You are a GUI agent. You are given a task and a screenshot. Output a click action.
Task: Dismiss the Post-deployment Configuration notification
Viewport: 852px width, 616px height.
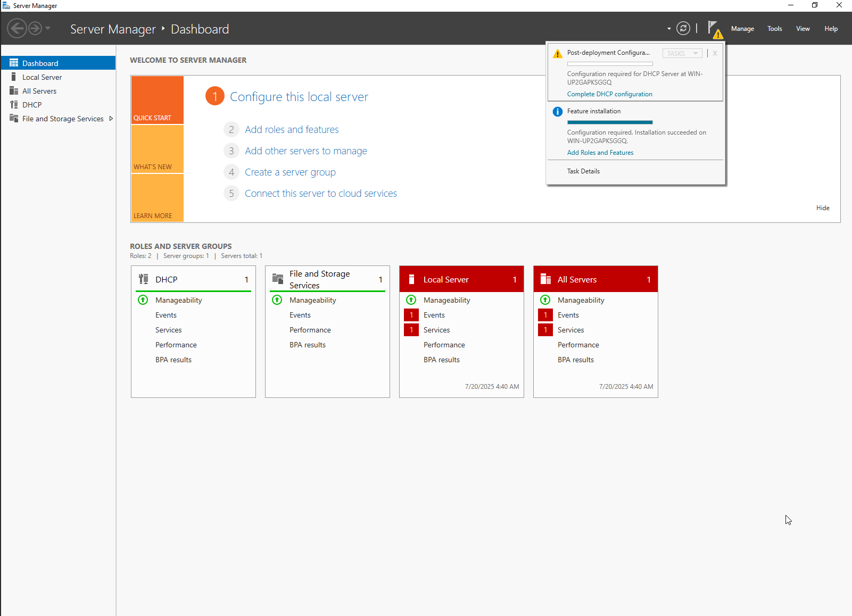[715, 53]
